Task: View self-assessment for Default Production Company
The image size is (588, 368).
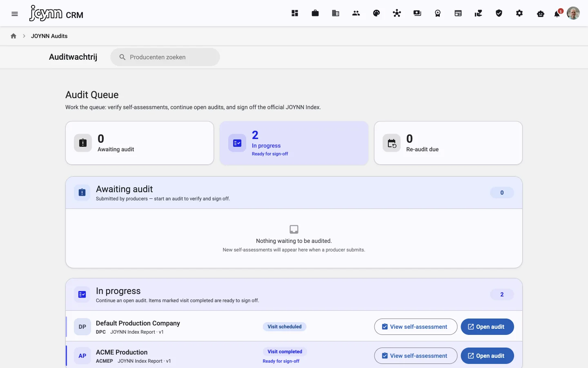Action: 416,327
